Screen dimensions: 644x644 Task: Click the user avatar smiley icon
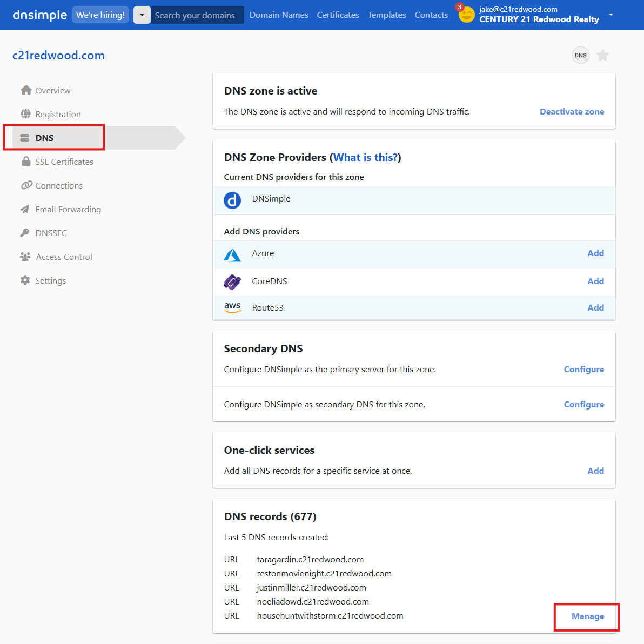pos(466,15)
